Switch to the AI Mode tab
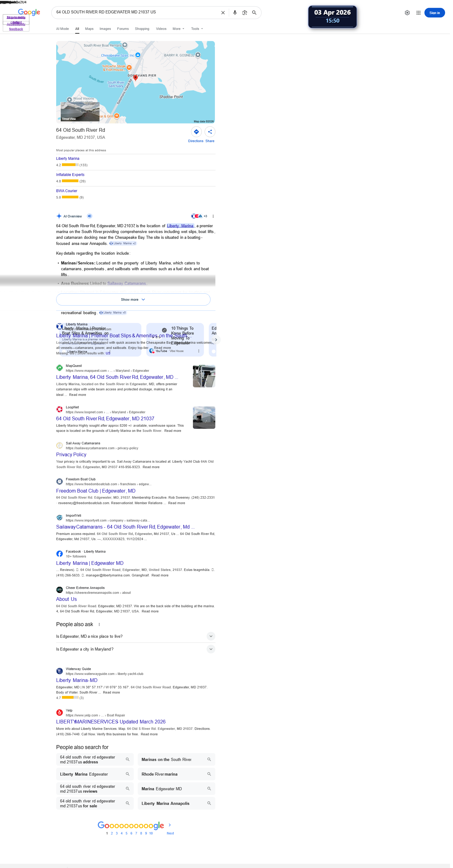Viewport: 453px width, 868px height. [x=62, y=29]
